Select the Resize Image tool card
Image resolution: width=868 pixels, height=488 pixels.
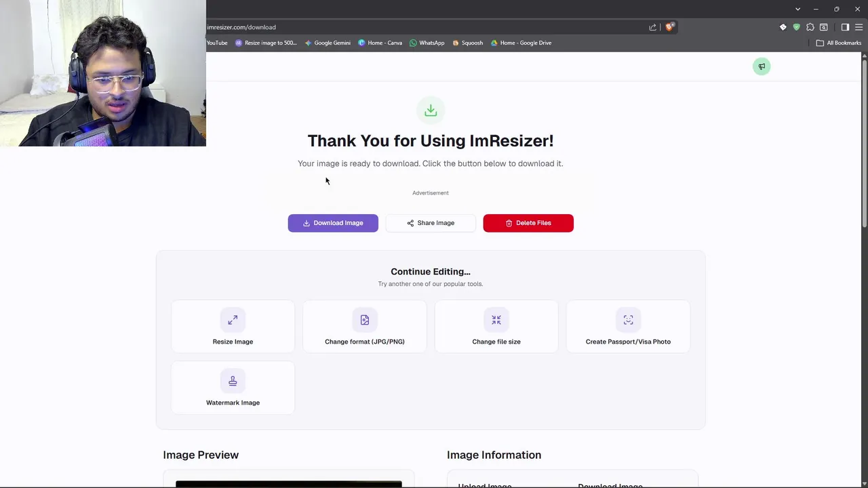[233, 327]
